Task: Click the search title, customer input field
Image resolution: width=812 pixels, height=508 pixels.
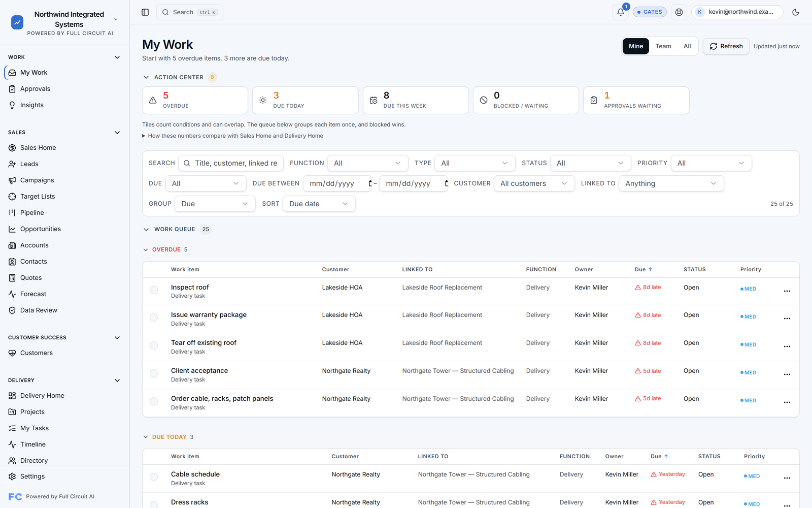Action: 231,163
